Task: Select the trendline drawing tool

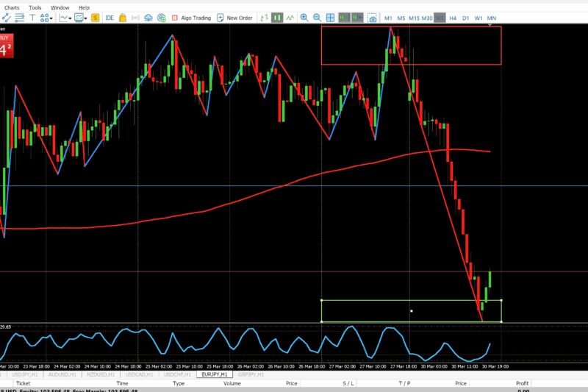Action: (x=7, y=18)
